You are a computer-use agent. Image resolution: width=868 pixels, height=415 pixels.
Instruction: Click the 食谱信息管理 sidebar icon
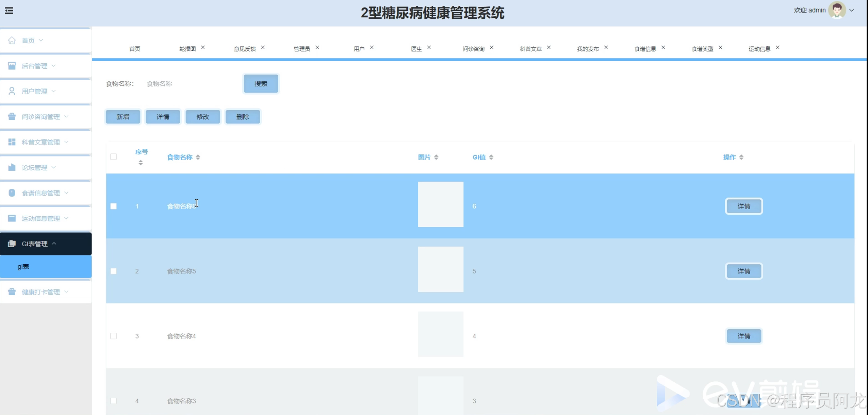coord(12,193)
